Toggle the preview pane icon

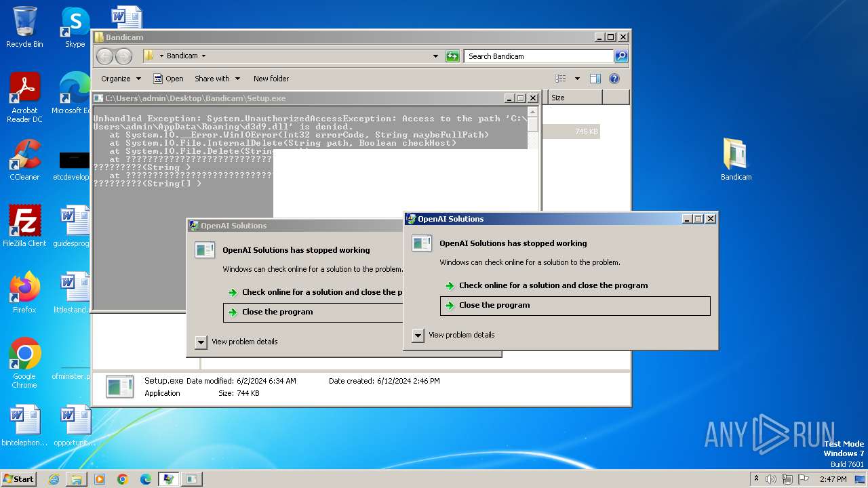point(595,79)
